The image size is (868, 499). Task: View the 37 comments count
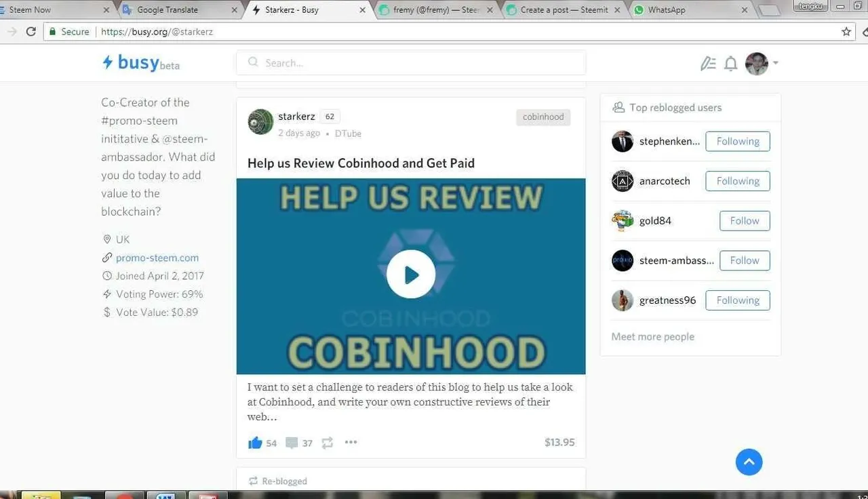coord(307,443)
